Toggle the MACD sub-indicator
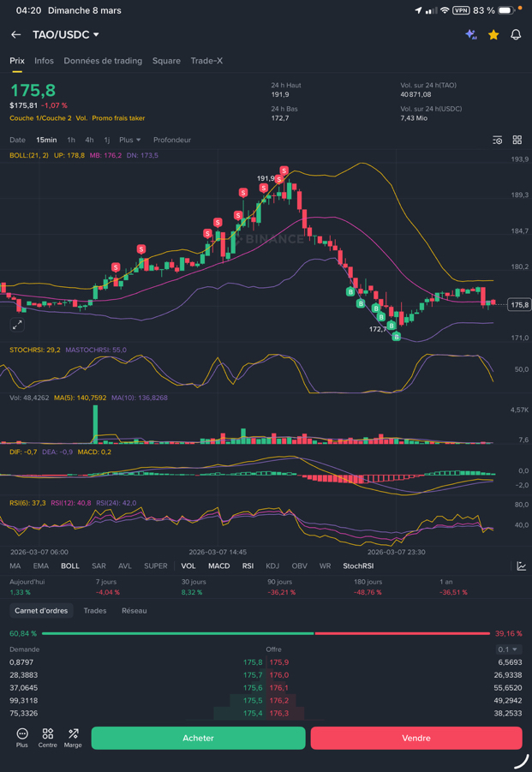Viewport: 532px width, 772px height. pos(219,566)
